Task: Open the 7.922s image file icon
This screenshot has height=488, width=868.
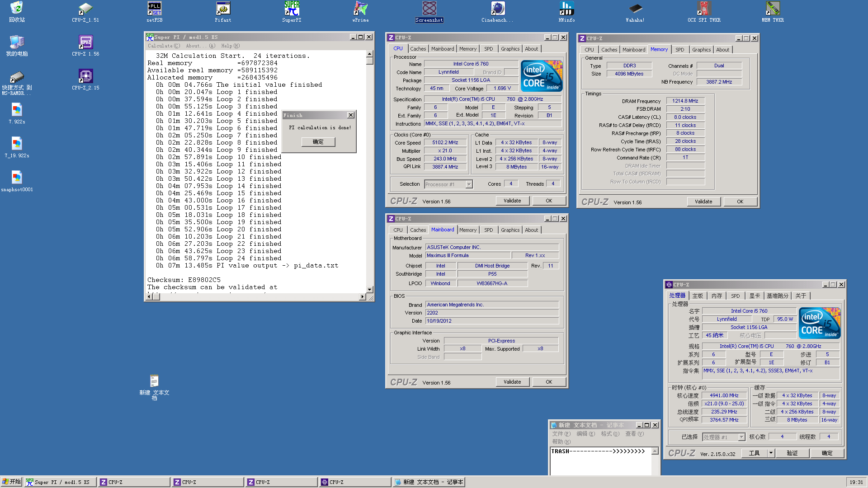Action: 17,113
